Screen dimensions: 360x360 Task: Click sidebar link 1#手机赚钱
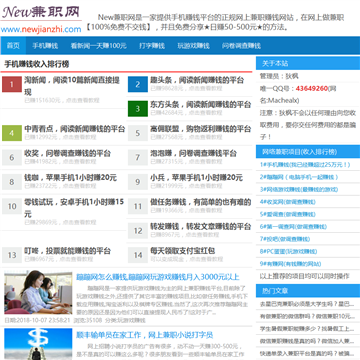pos(305,164)
